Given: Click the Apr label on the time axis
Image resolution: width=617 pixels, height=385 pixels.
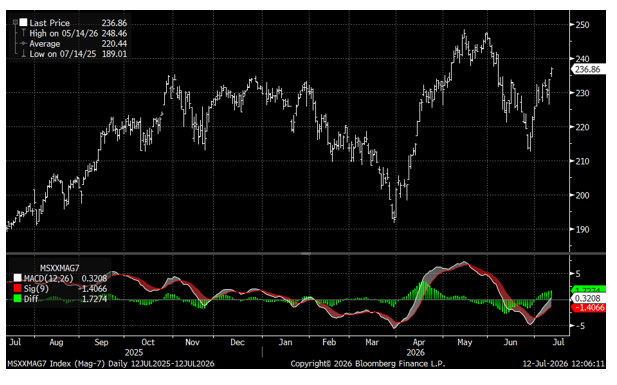Looking at the screenshot, I should click(x=419, y=342).
